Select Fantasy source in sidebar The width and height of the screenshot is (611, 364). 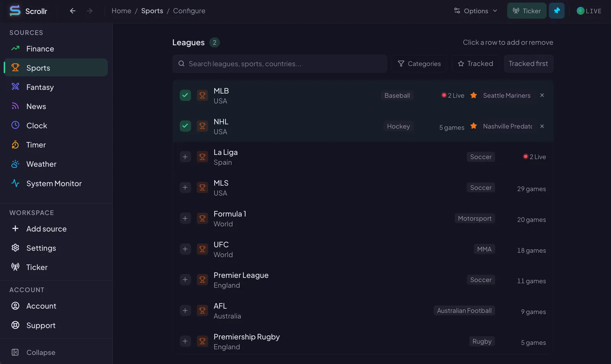(56, 87)
